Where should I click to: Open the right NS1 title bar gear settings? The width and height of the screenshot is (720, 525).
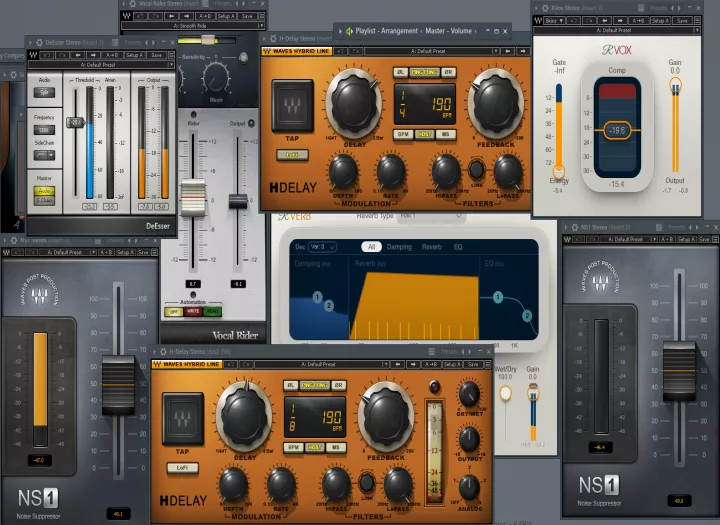(x=574, y=227)
